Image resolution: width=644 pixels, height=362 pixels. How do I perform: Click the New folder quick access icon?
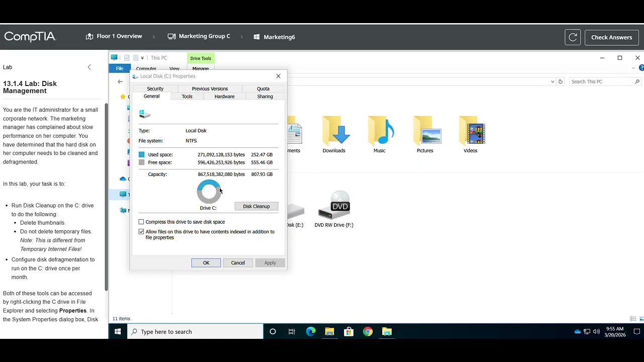coord(135,58)
